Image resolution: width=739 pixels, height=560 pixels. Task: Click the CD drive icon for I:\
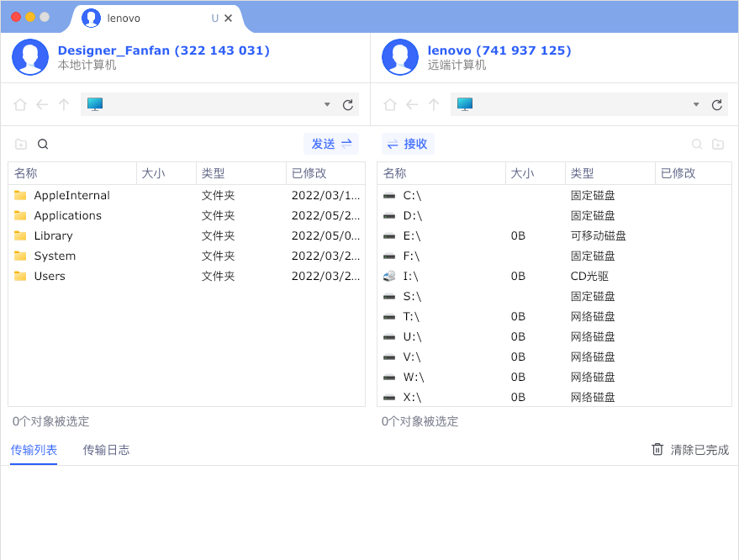point(389,277)
